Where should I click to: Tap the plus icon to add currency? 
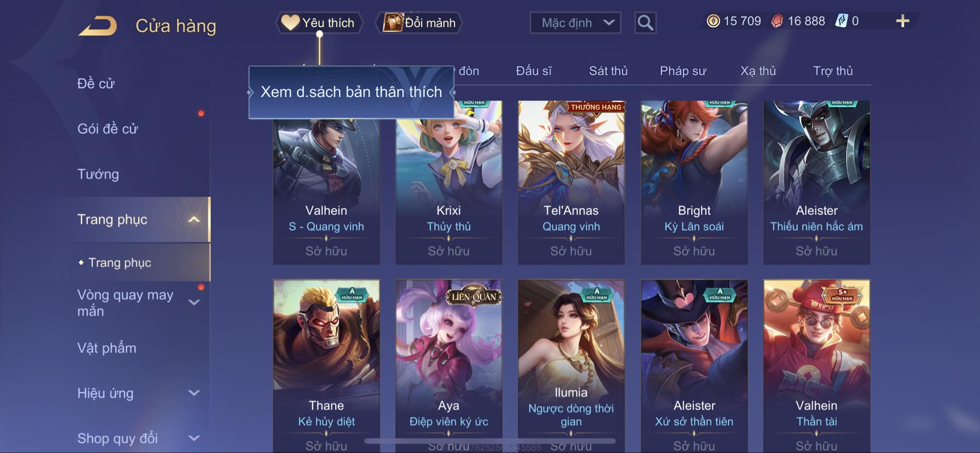[x=902, y=21]
